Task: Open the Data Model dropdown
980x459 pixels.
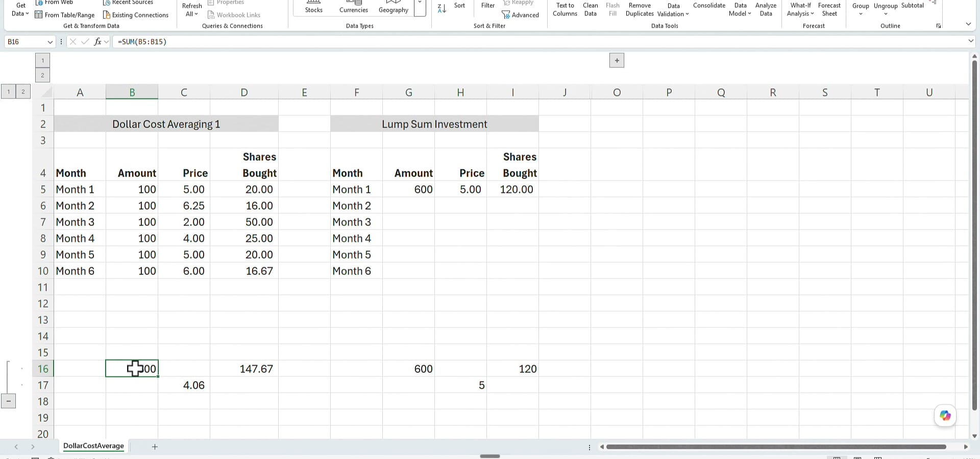Action: [740, 9]
